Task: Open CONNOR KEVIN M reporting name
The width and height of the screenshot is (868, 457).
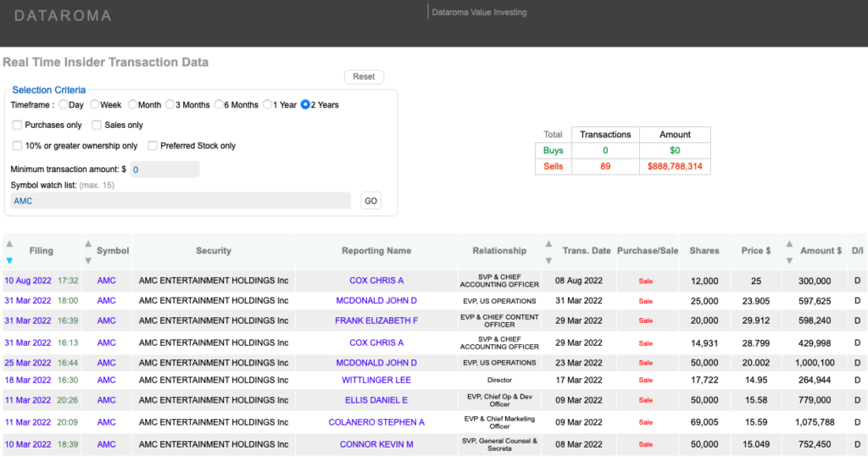Action: click(x=376, y=444)
